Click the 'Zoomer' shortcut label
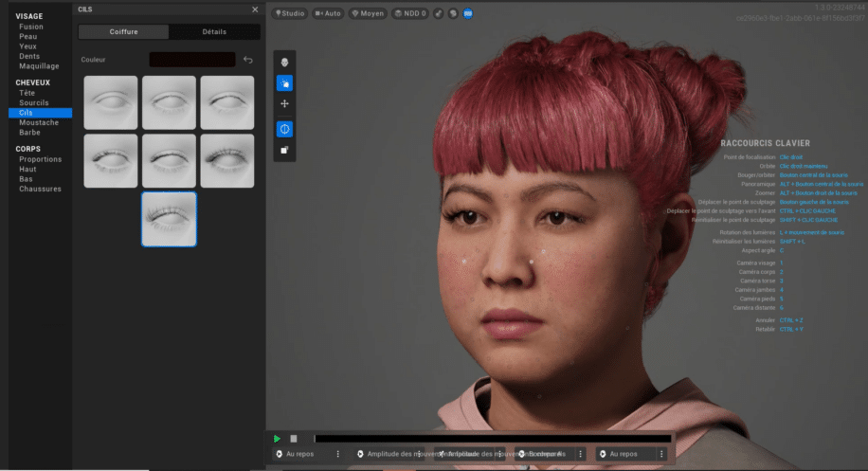868x471 pixels. pyautogui.click(x=766, y=193)
